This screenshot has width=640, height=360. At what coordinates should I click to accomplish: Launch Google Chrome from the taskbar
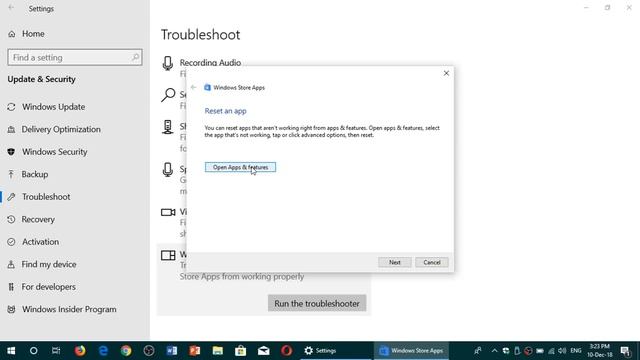(x=126, y=351)
